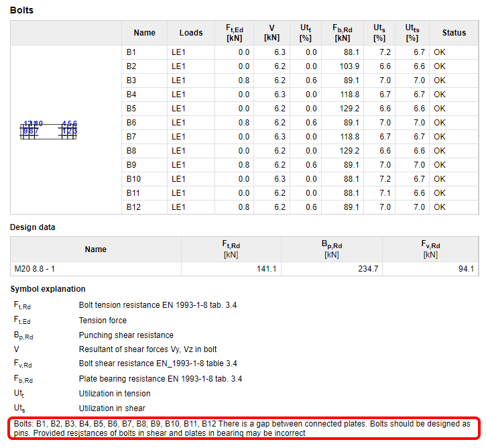
Task: Click the Bolts section heading
Action: click(x=21, y=10)
